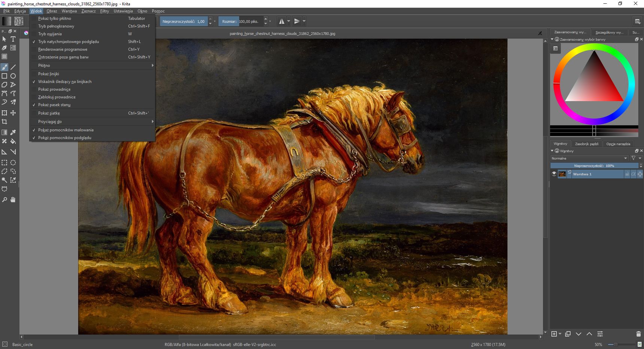
Task: Expand the Przyciągaj do submenu
Action: (x=92, y=121)
